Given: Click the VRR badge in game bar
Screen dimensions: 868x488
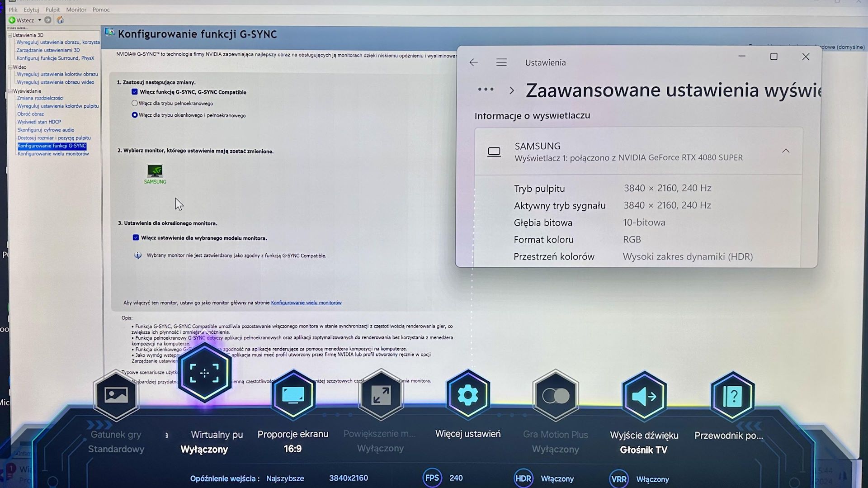Looking at the screenshot, I should pyautogui.click(x=618, y=479).
